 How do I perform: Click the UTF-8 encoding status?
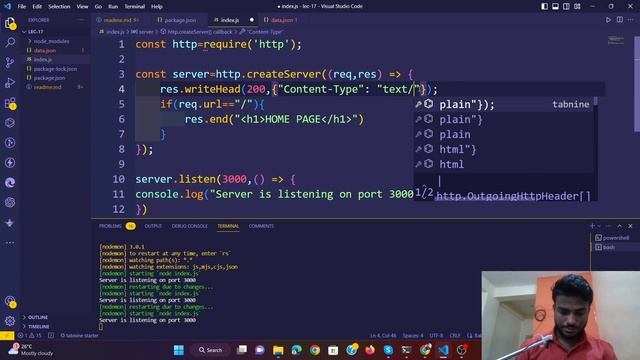click(x=436, y=336)
